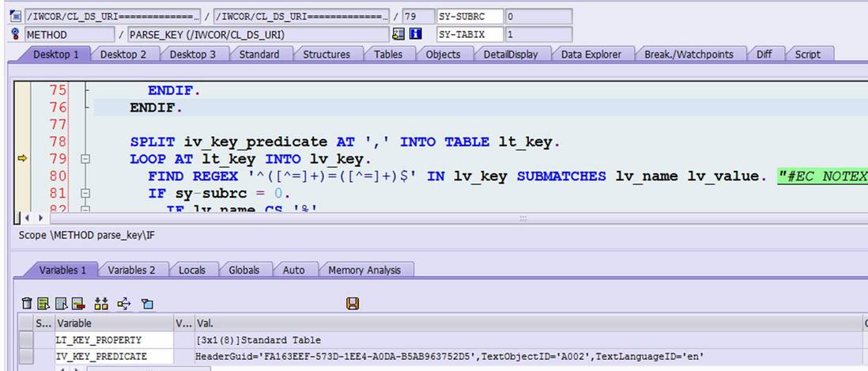The height and width of the screenshot is (371, 868).
Task: Collapse the code block at line 82
Action: 85,210
